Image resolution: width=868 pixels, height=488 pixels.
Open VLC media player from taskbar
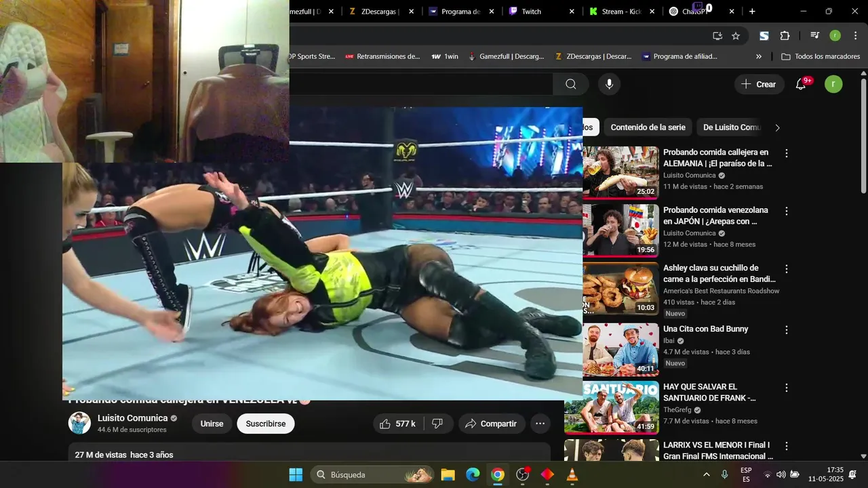coord(572,474)
